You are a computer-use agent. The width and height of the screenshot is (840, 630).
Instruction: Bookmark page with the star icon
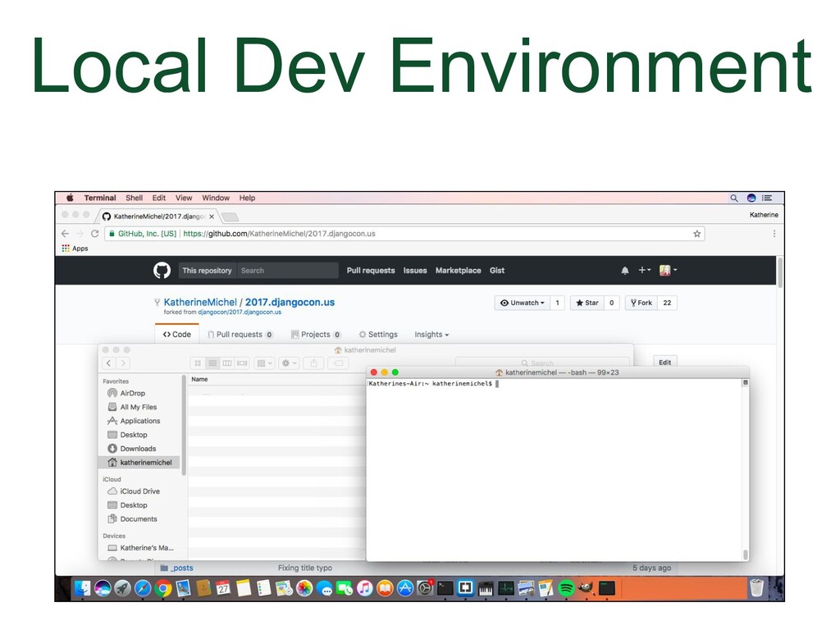coord(696,234)
